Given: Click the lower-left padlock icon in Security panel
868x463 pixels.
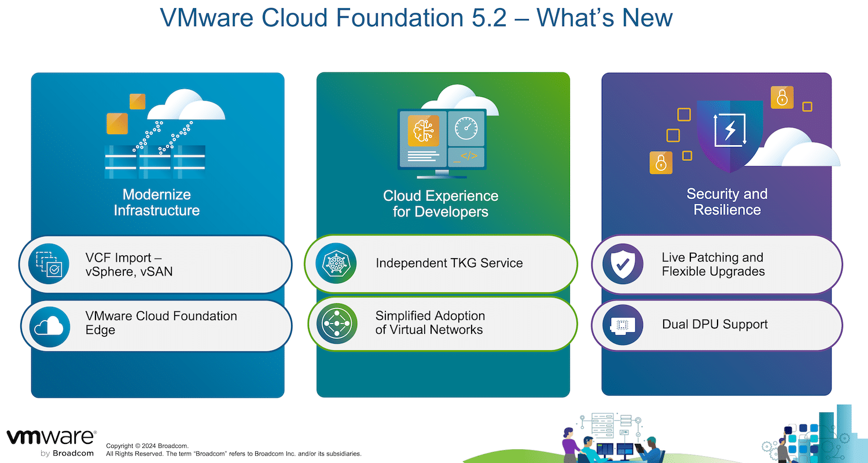Looking at the screenshot, I should (661, 163).
